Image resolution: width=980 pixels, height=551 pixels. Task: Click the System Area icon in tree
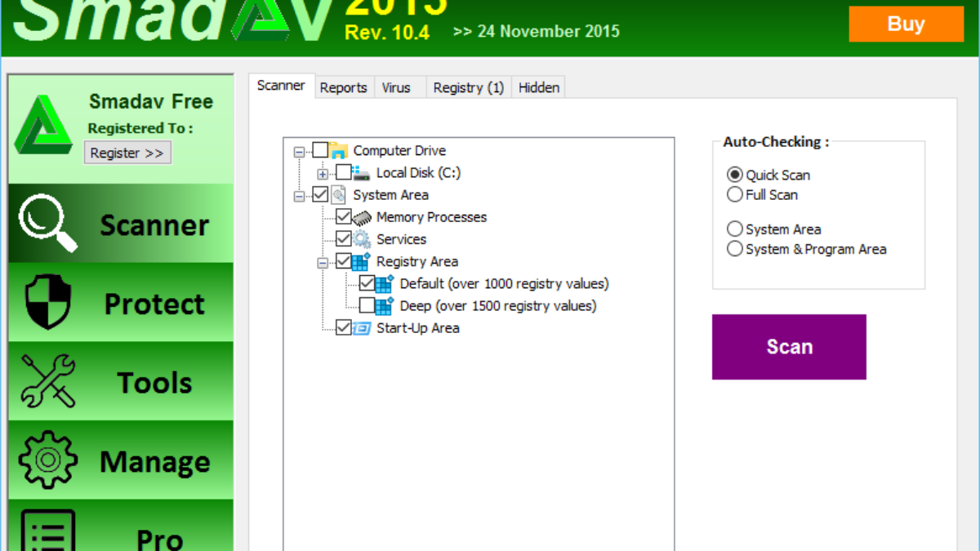339,195
